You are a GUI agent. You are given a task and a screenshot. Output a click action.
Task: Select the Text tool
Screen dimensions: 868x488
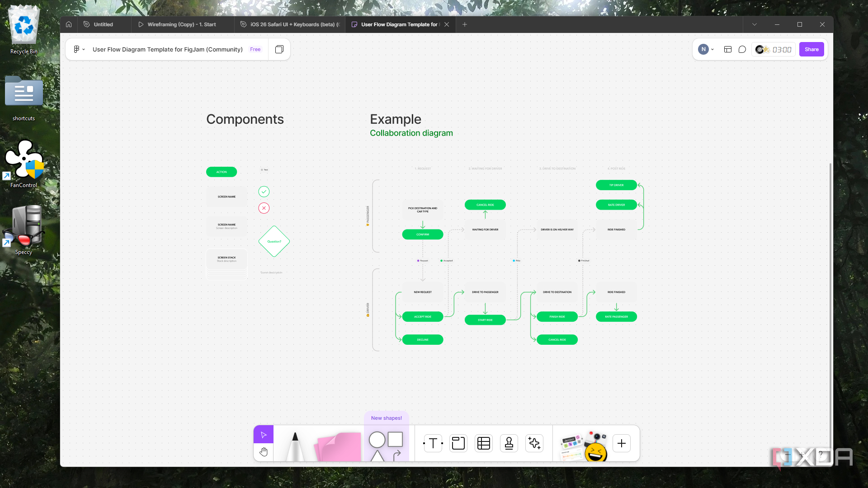pos(433,443)
